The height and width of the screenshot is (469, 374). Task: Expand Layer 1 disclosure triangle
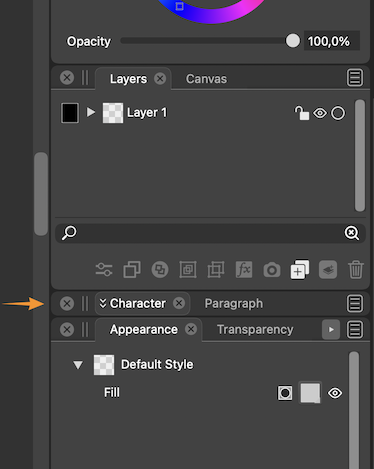pos(91,112)
